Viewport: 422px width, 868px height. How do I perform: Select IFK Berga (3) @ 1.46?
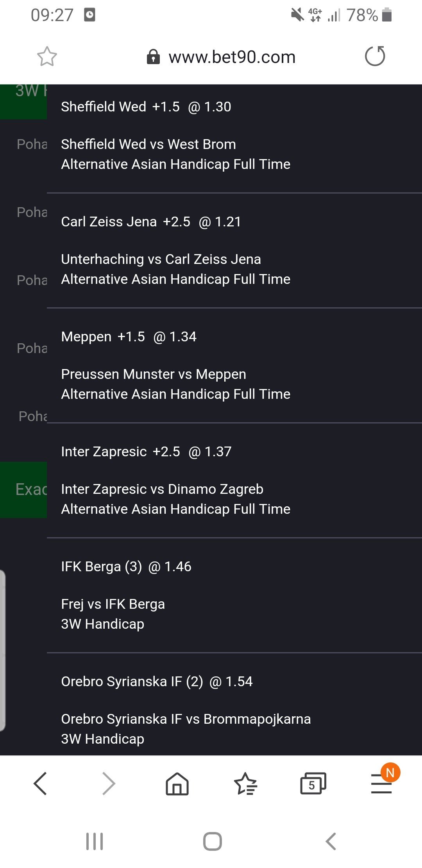point(126,567)
